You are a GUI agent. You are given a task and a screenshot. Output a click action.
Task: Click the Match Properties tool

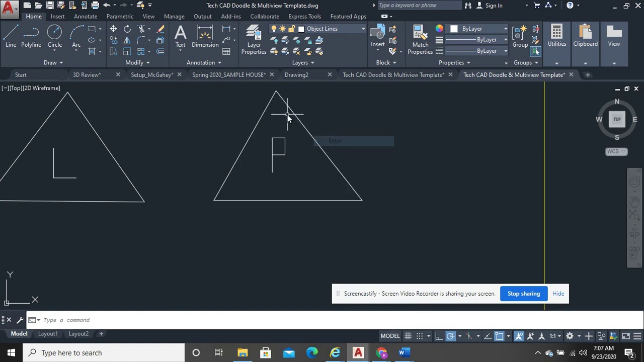(x=420, y=40)
